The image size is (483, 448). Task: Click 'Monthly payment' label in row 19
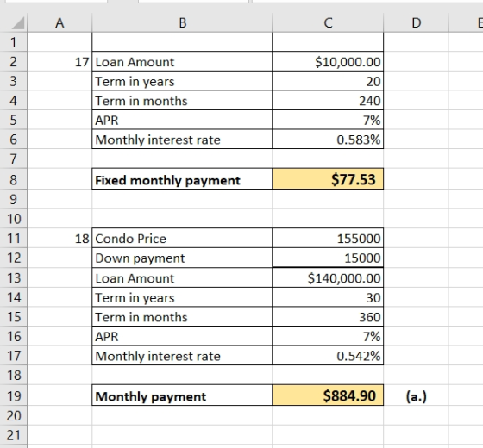pos(151,396)
